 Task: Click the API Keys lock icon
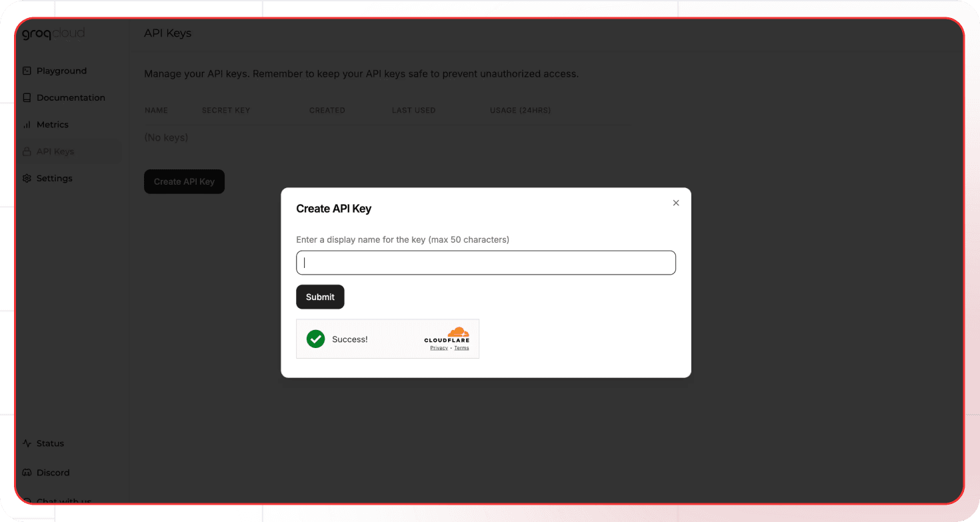[x=27, y=151]
